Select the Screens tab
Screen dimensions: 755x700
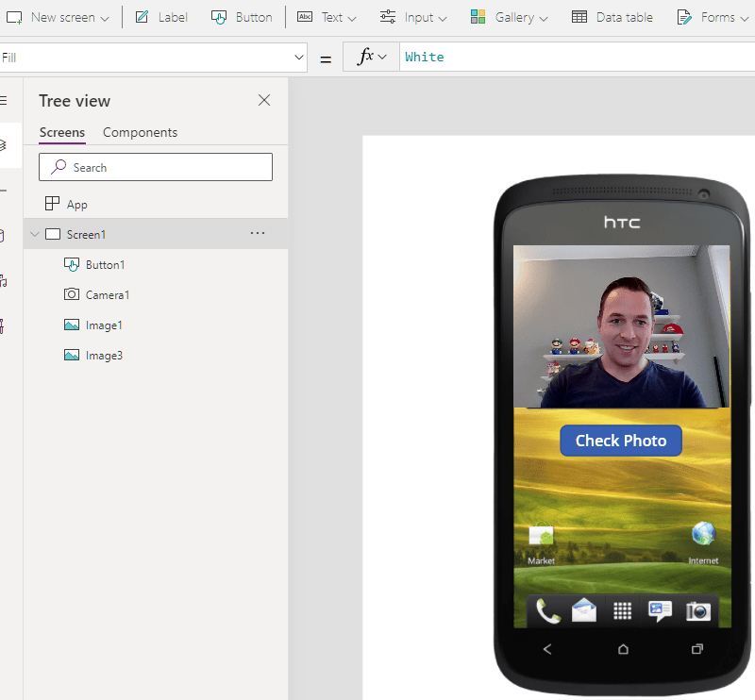click(62, 133)
